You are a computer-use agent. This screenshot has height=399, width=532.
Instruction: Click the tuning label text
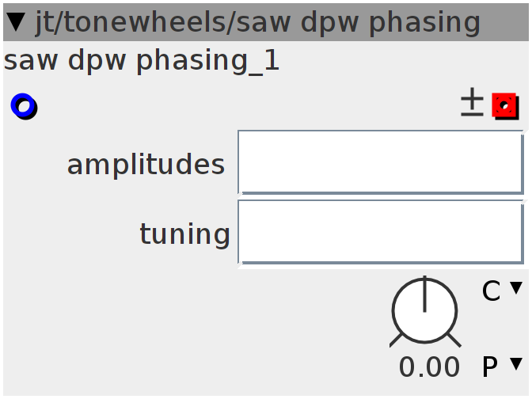[x=184, y=234]
